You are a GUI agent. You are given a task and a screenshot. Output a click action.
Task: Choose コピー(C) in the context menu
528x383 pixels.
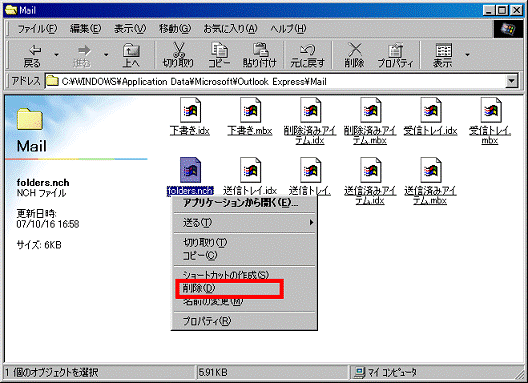tap(244, 256)
